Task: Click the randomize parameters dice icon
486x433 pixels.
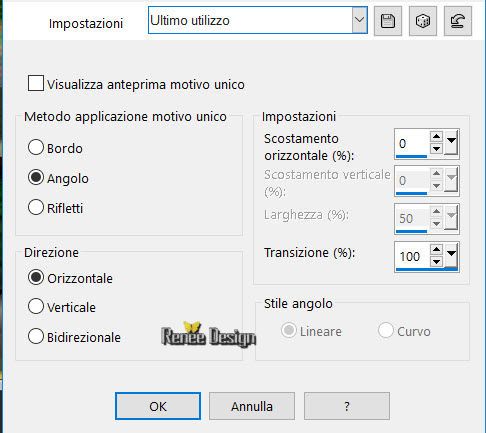Action: pos(423,21)
